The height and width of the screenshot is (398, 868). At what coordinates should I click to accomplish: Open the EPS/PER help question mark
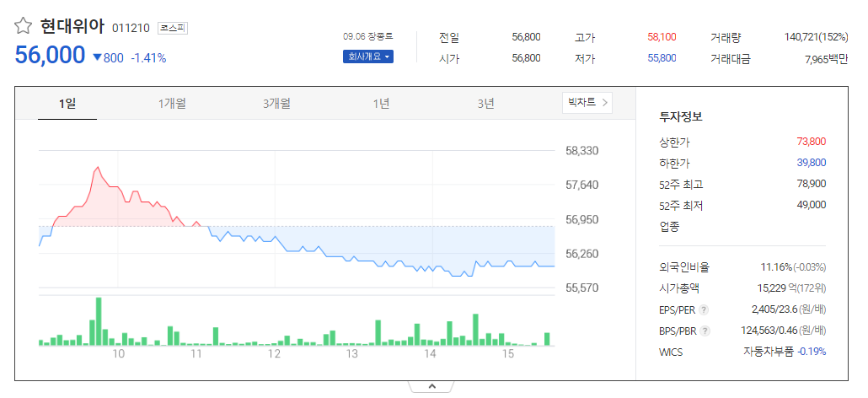pos(704,309)
